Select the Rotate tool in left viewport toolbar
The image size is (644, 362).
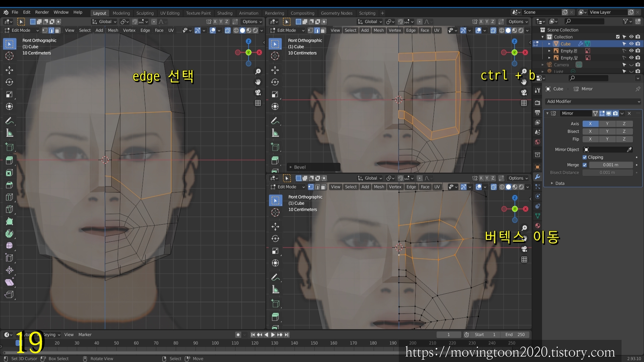coord(9,82)
